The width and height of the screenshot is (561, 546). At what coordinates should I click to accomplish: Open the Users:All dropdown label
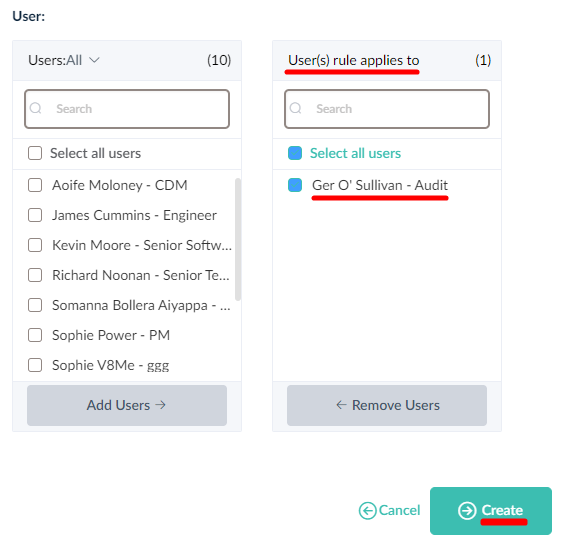(55, 60)
